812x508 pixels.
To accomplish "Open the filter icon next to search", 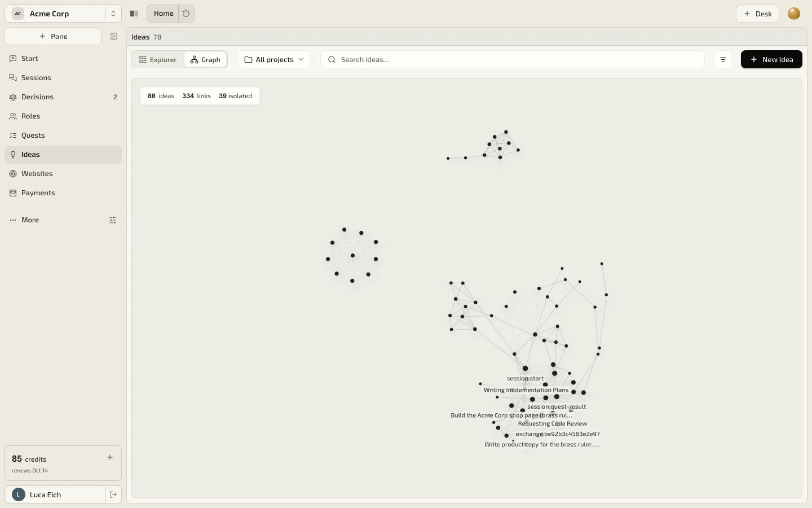I will point(723,59).
